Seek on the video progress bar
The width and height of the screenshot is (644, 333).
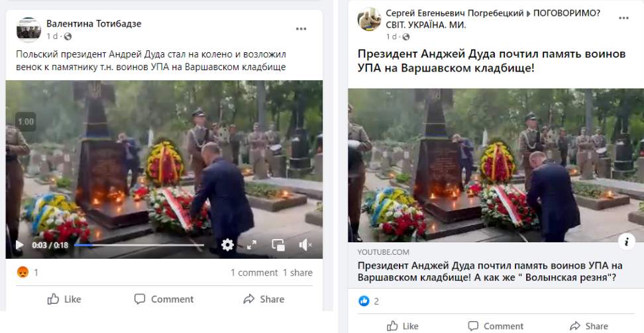click(139, 245)
